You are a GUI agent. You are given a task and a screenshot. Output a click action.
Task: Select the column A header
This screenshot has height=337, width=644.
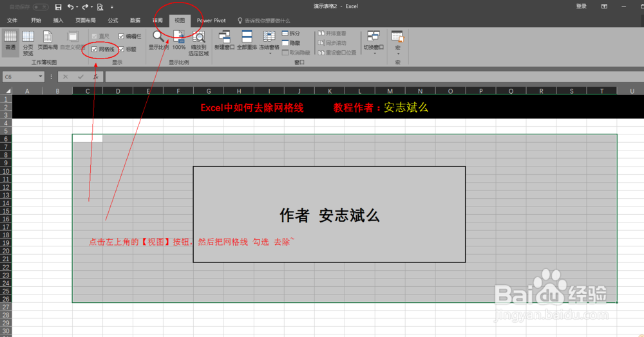tap(27, 91)
